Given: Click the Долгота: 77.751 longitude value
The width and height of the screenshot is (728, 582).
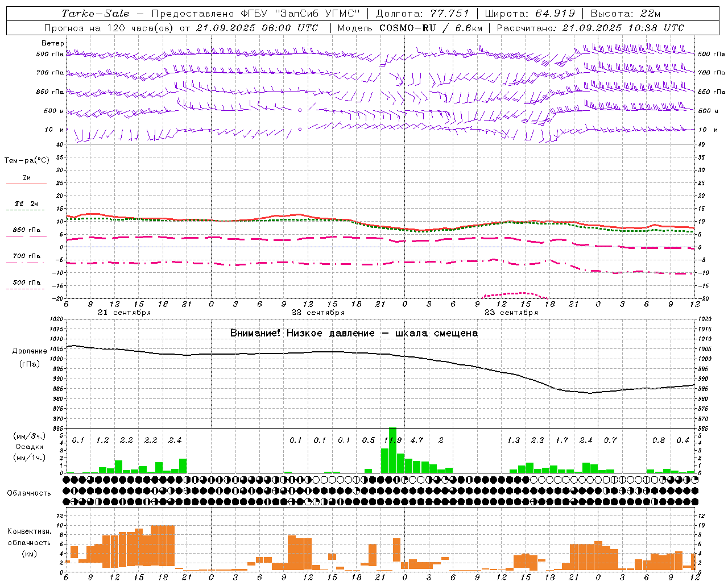Looking at the screenshot, I should click(423, 14).
